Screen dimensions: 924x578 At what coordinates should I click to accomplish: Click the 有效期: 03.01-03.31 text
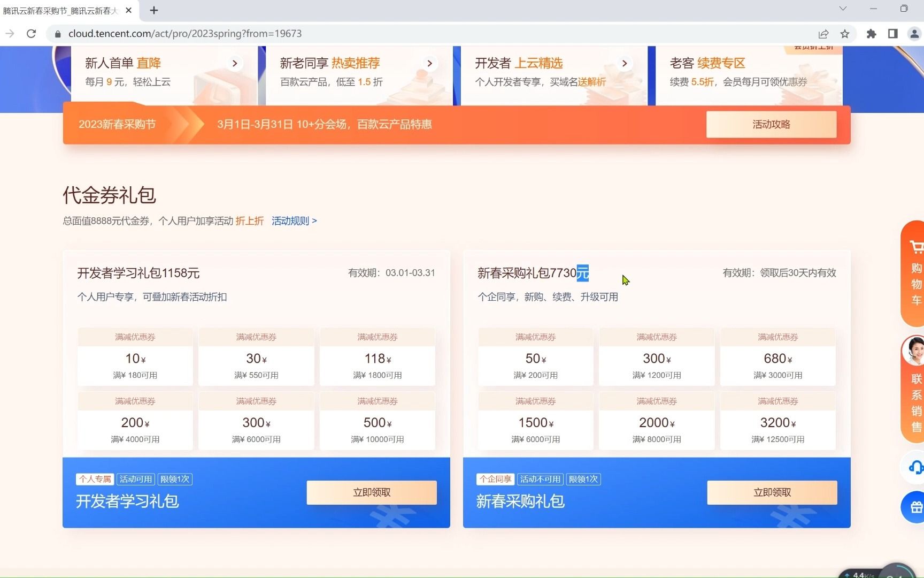(391, 273)
